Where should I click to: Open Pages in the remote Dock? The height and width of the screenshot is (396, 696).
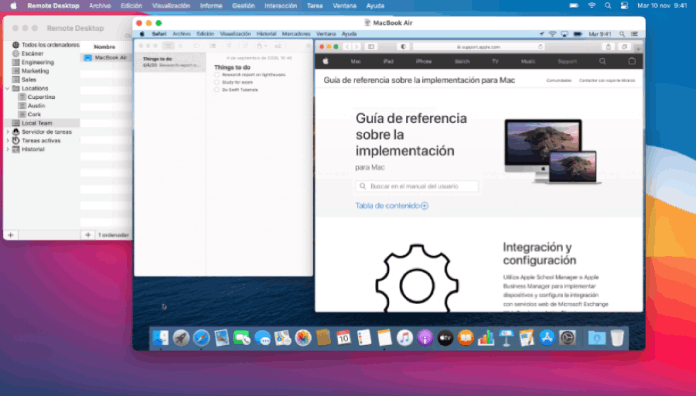[x=526, y=338]
